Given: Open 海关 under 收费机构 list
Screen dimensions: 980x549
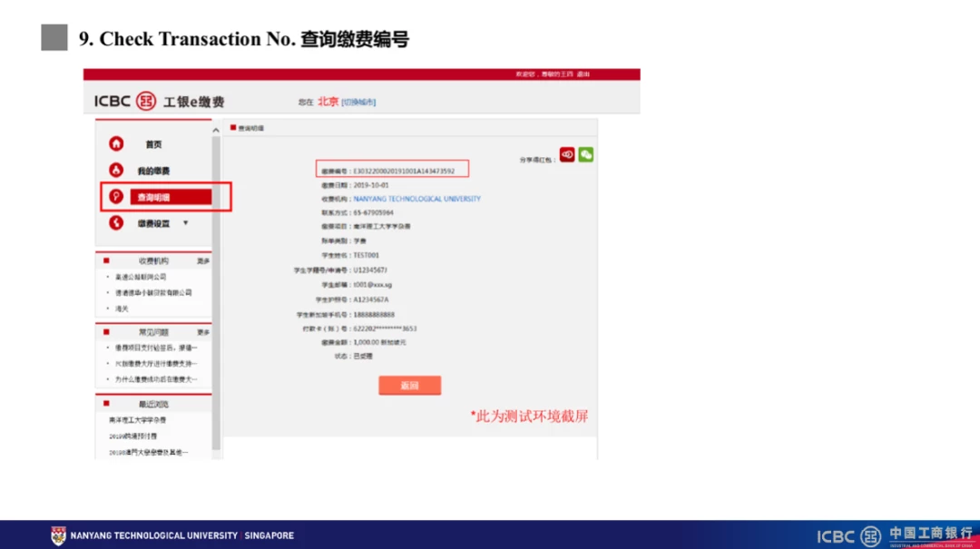Looking at the screenshot, I should [x=122, y=309].
